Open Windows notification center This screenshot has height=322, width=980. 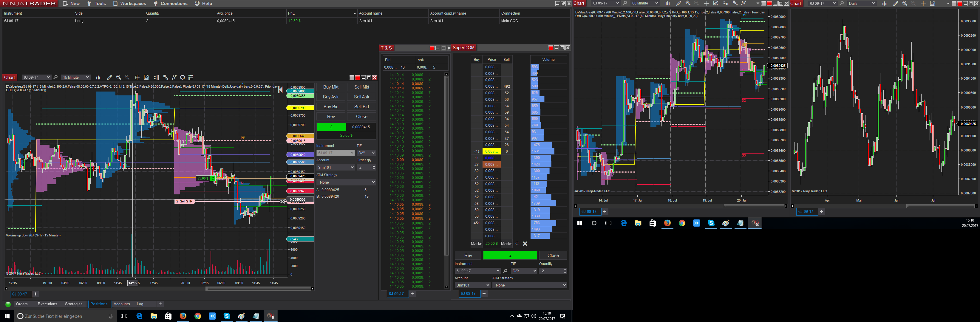pos(563,316)
